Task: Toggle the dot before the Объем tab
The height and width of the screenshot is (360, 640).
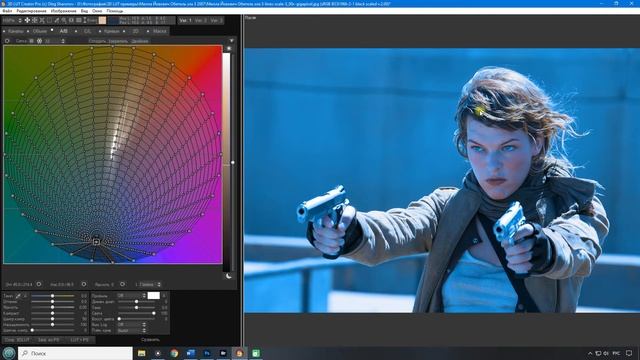Action: (28, 31)
